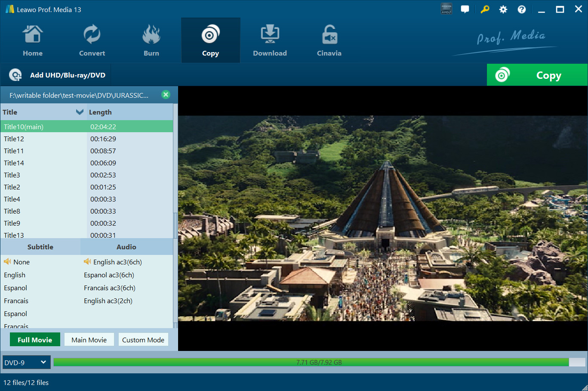Open the settings gear
Image resolution: width=588 pixels, height=391 pixels.
pyautogui.click(x=503, y=9)
